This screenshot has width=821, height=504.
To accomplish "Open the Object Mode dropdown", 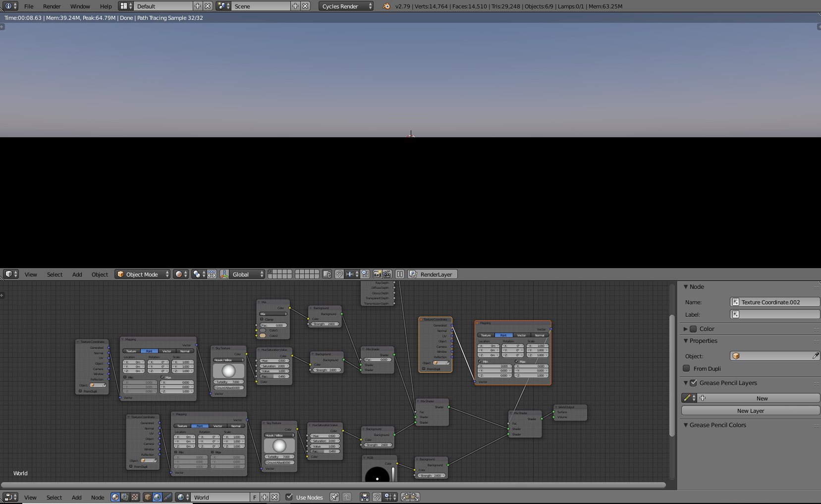I will [x=142, y=274].
